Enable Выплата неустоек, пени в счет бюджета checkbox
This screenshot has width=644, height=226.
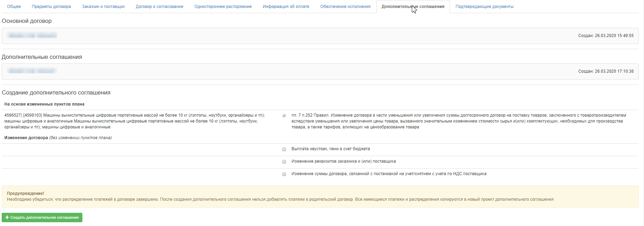tap(284, 149)
